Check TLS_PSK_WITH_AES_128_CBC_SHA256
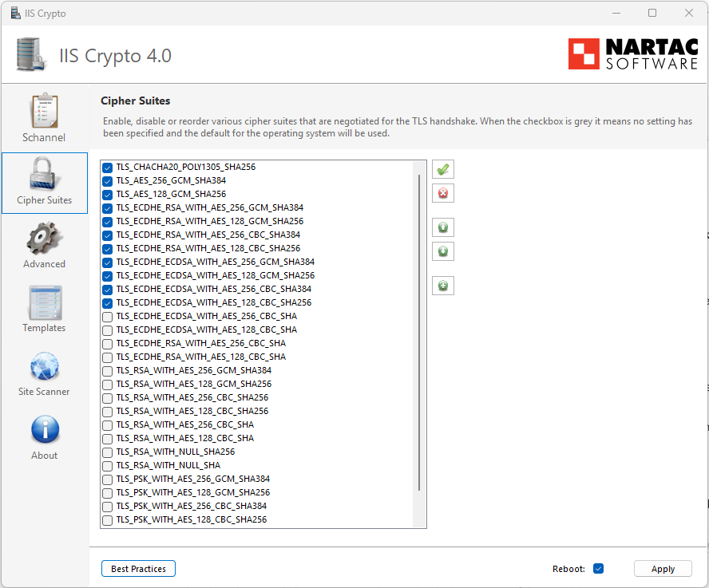This screenshot has height=588, width=709. (x=107, y=520)
